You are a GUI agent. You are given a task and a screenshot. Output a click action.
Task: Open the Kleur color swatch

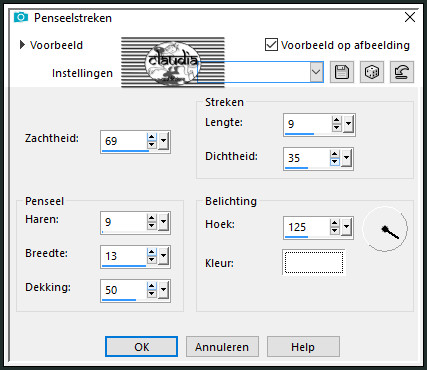tap(314, 262)
